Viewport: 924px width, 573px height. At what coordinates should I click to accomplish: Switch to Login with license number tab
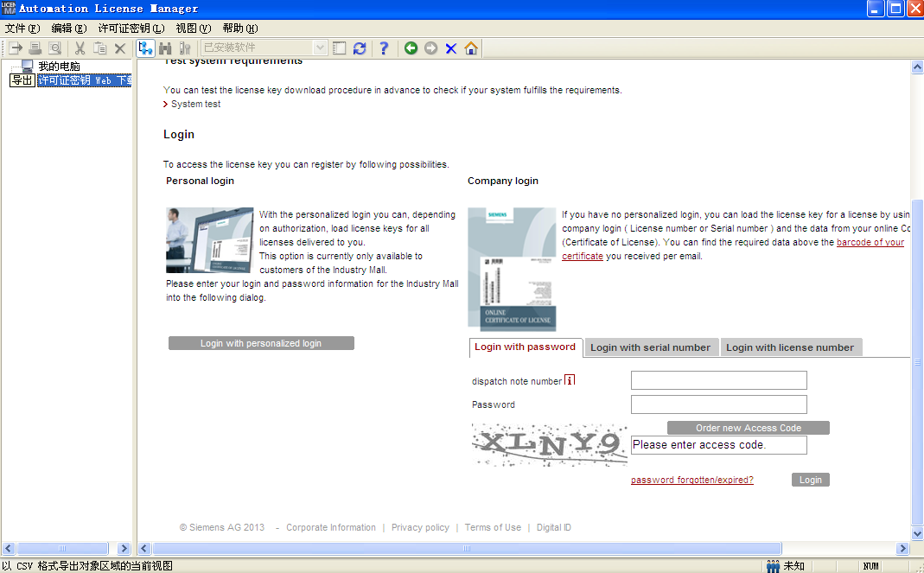point(790,347)
